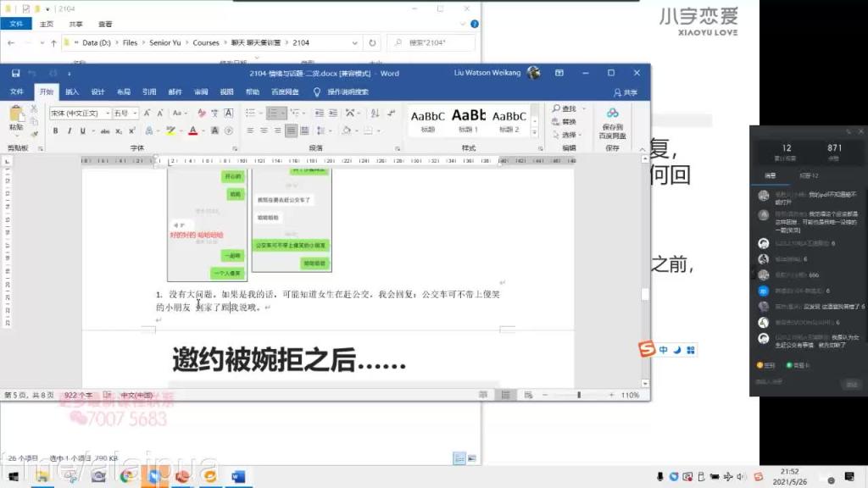Click the Sogou input method logo
The image size is (868, 488).
pyautogui.click(x=647, y=349)
